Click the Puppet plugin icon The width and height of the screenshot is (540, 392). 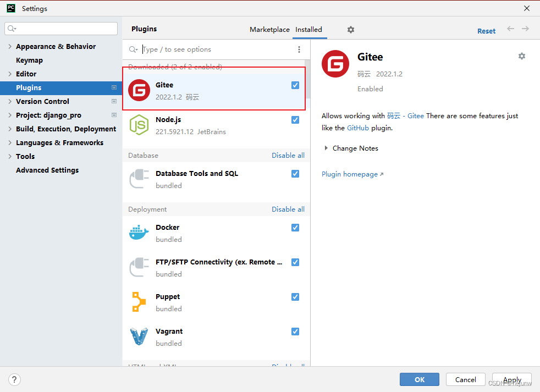(139, 302)
